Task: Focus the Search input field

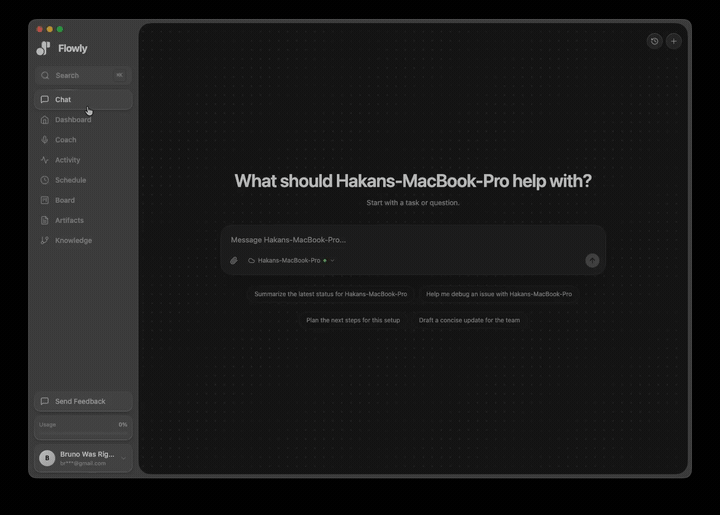Action: click(84, 75)
